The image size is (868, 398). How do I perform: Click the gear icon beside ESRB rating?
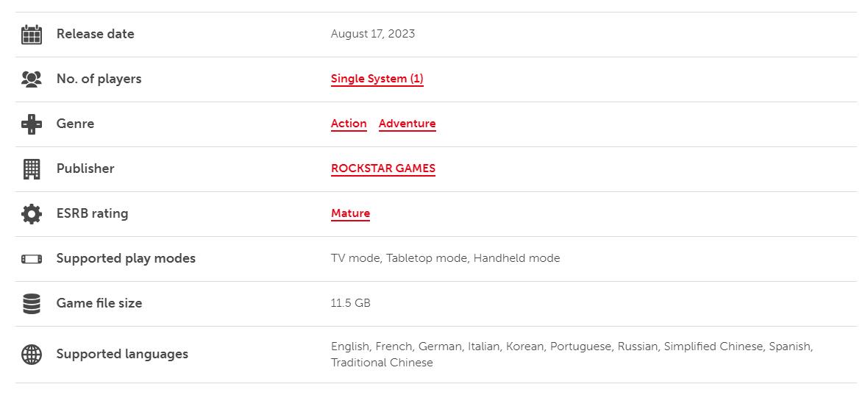point(32,214)
